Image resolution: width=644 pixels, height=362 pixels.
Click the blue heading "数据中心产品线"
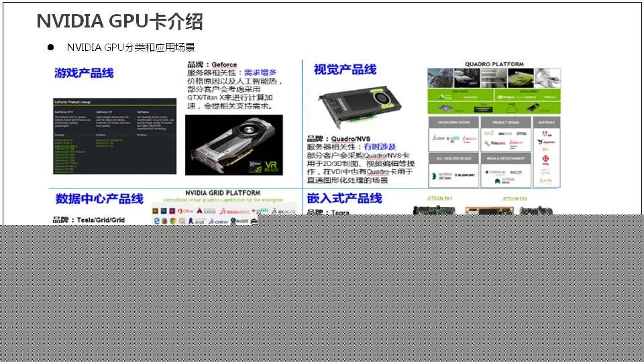(x=99, y=198)
